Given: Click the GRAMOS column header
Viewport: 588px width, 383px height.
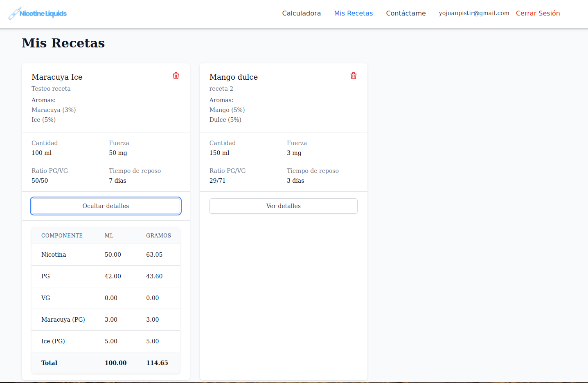Looking at the screenshot, I should coord(159,235).
